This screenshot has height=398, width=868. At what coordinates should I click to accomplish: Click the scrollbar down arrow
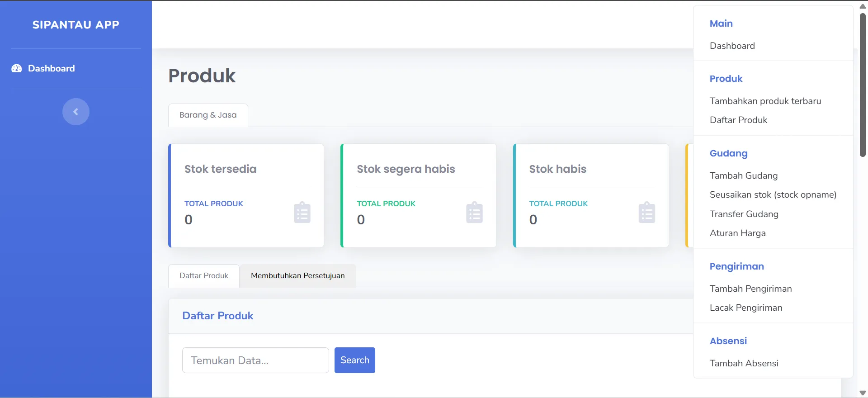pos(863,393)
